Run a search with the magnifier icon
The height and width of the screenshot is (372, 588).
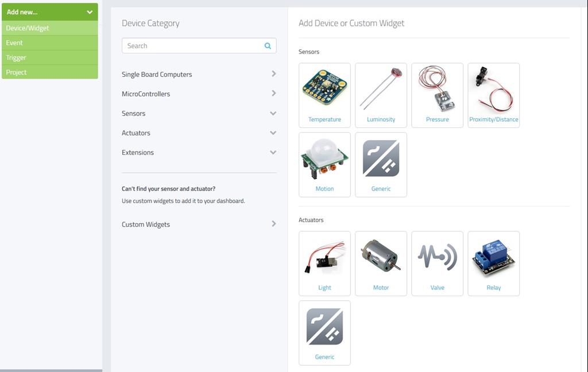pyautogui.click(x=267, y=45)
